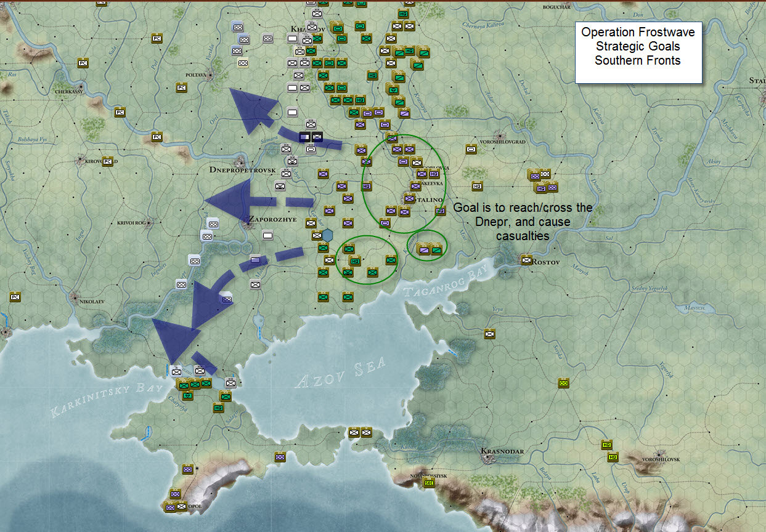Click the Azov Sea label

[341, 373]
